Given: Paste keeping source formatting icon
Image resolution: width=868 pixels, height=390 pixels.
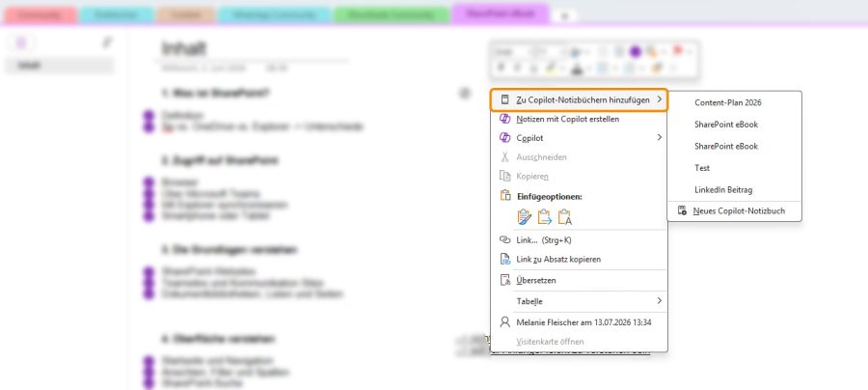Looking at the screenshot, I should point(524,216).
